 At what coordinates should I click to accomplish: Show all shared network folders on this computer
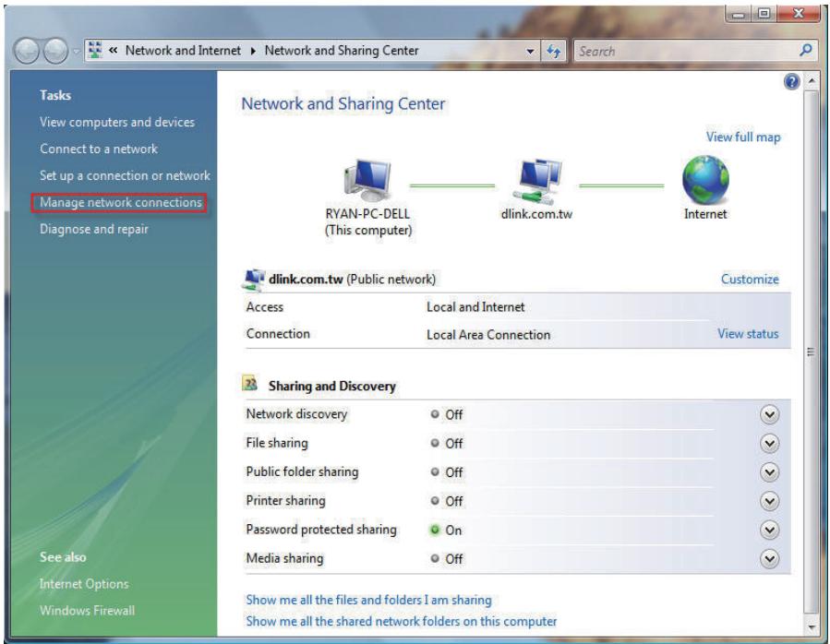click(401, 621)
